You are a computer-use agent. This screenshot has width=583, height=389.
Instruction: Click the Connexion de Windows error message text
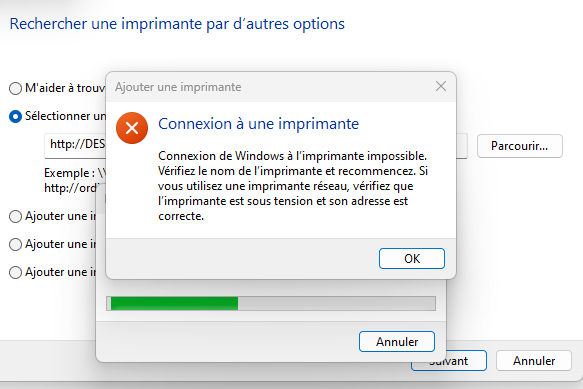coord(293,186)
